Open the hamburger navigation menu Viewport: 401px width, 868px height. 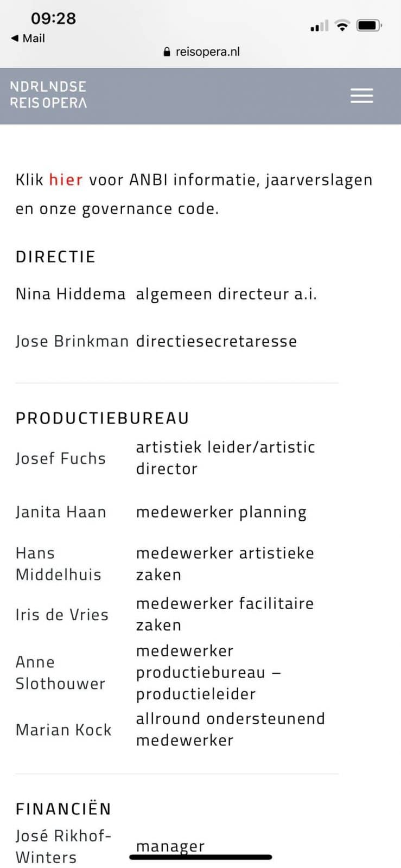coord(361,95)
